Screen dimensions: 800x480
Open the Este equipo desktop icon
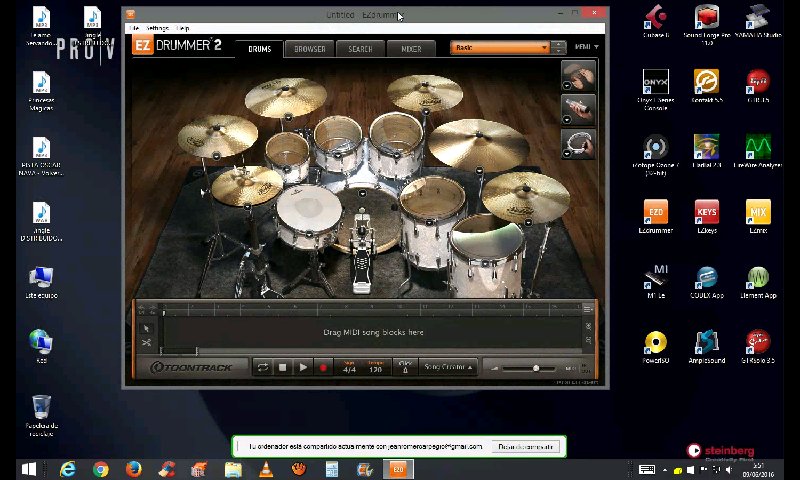(41, 282)
